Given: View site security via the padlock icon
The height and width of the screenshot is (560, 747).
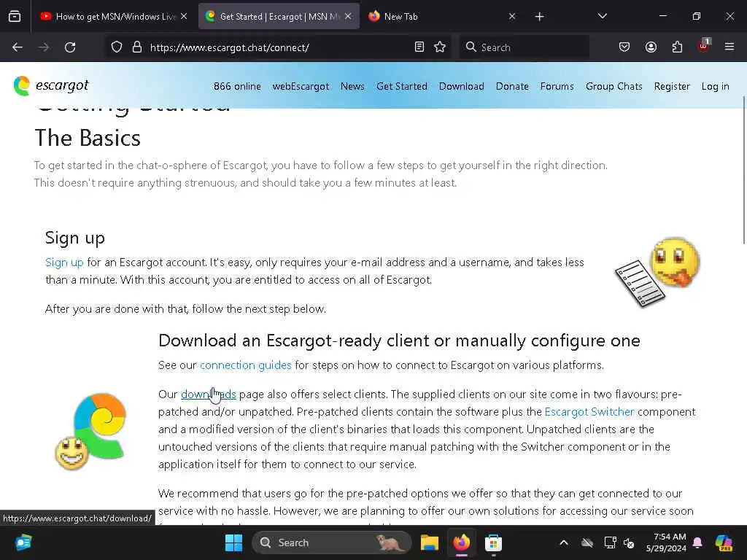Looking at the screenshot, I should pyautogui.click(x=137, y=47).
